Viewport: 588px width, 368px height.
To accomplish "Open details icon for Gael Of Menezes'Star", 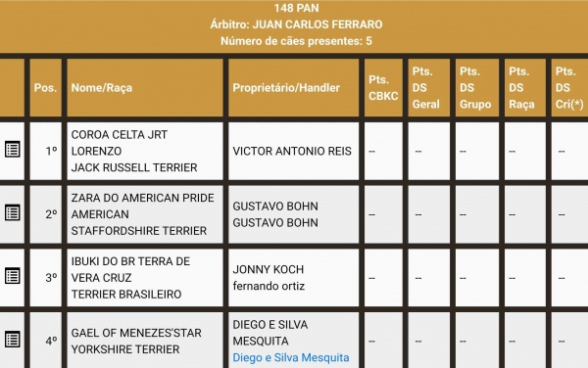I will (12, 340).
